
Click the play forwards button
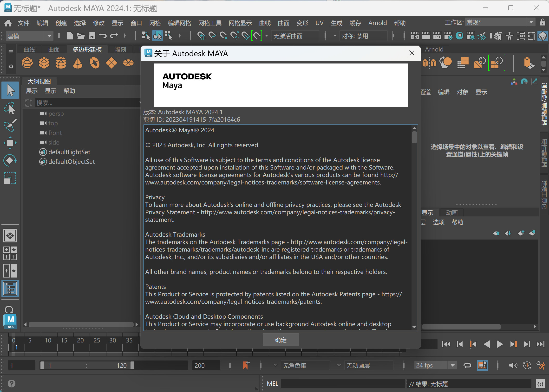click(x=500, y=344)
